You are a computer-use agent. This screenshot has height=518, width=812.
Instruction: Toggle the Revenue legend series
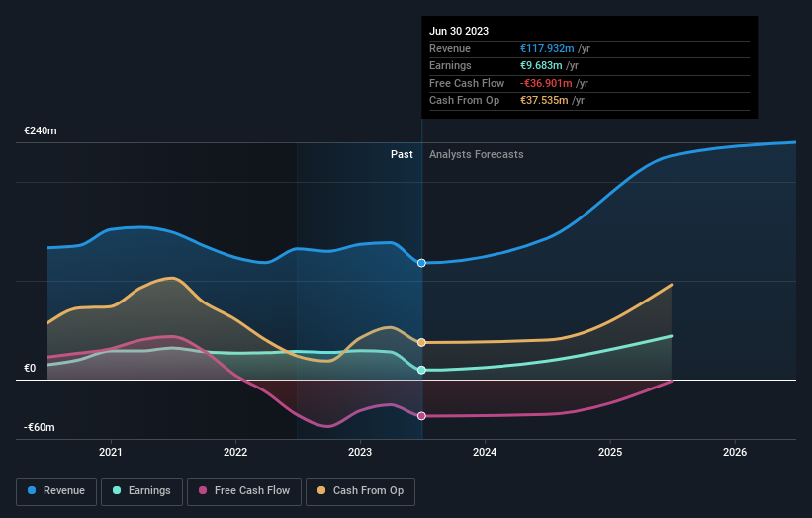[x=56, y=491]
